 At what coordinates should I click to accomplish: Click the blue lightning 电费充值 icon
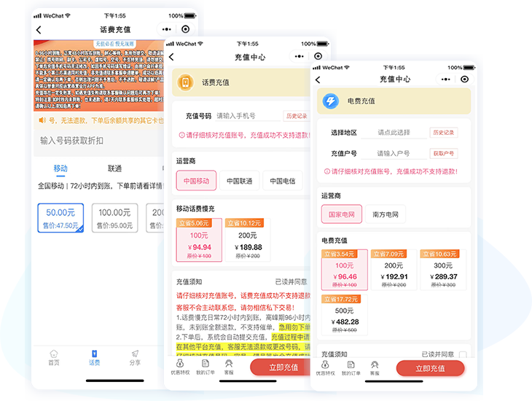point(330,101)
